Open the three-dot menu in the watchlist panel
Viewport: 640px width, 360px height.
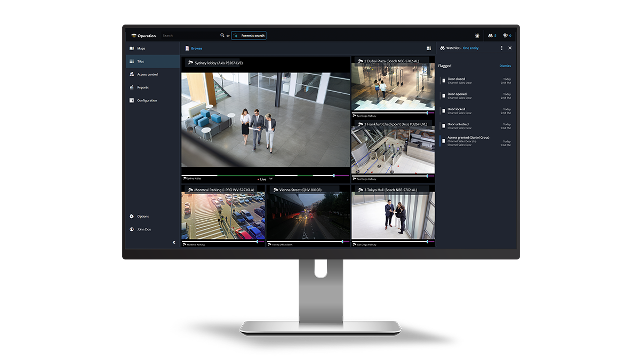click(501, 48)
